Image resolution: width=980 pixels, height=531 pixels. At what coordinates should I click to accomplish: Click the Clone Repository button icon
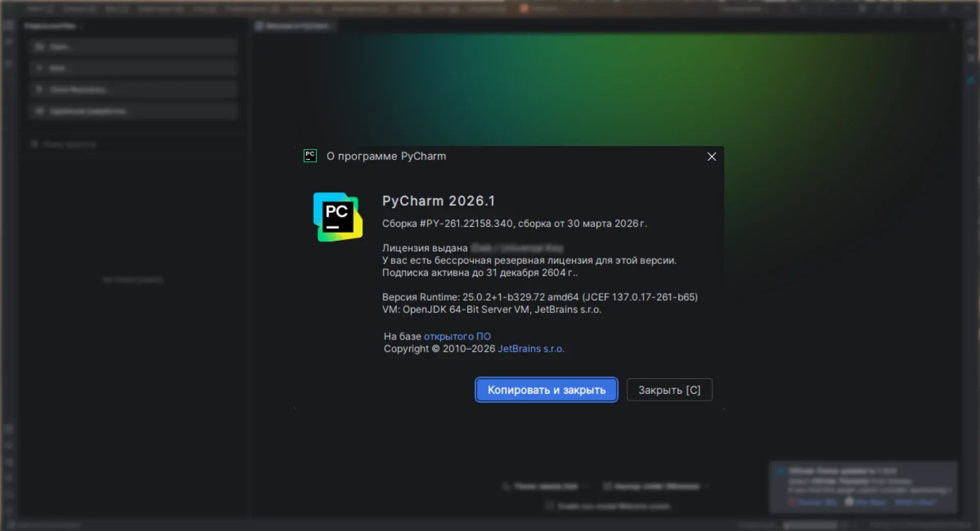click(40, 90)
